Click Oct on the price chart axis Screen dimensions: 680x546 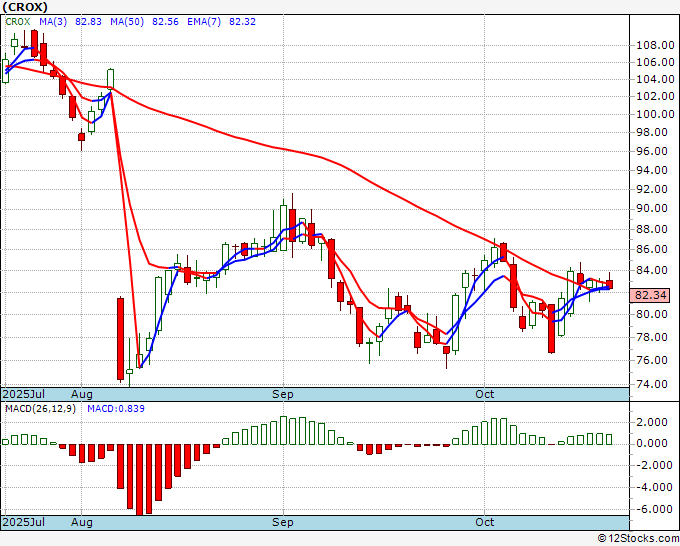(484, 394)
